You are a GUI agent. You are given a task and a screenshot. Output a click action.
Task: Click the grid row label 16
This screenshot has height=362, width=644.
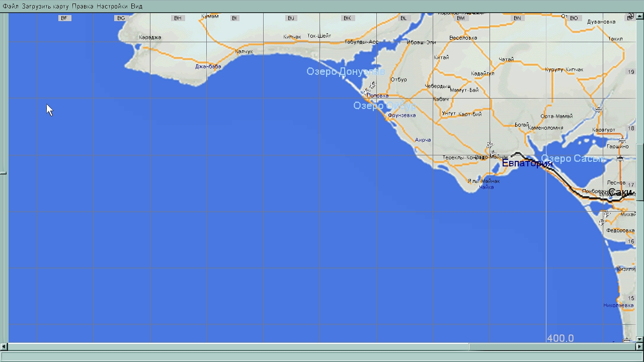tap(631, 241)
